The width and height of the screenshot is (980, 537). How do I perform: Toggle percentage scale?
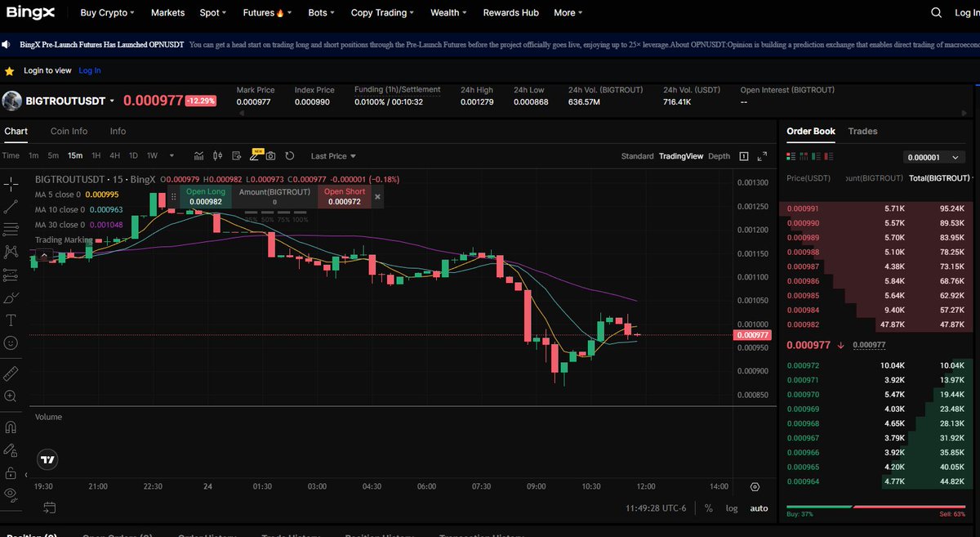click(708, 508)
